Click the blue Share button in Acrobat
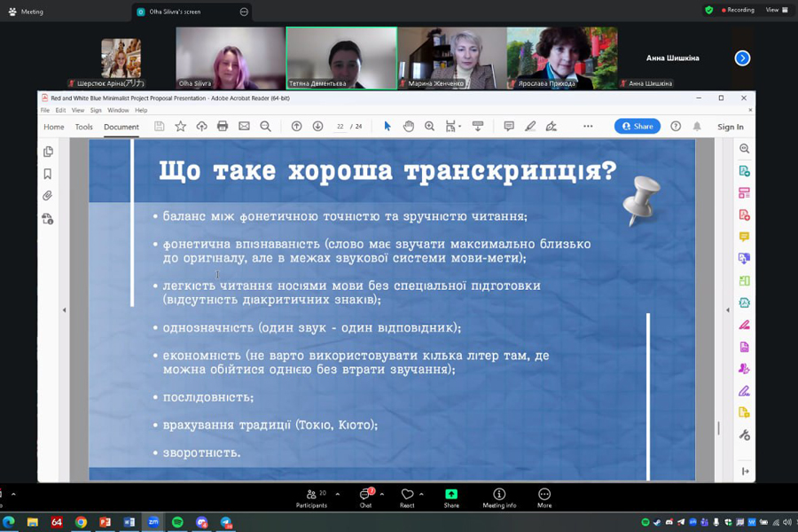Viewport: 798px width, 532px height. (637, 127)
